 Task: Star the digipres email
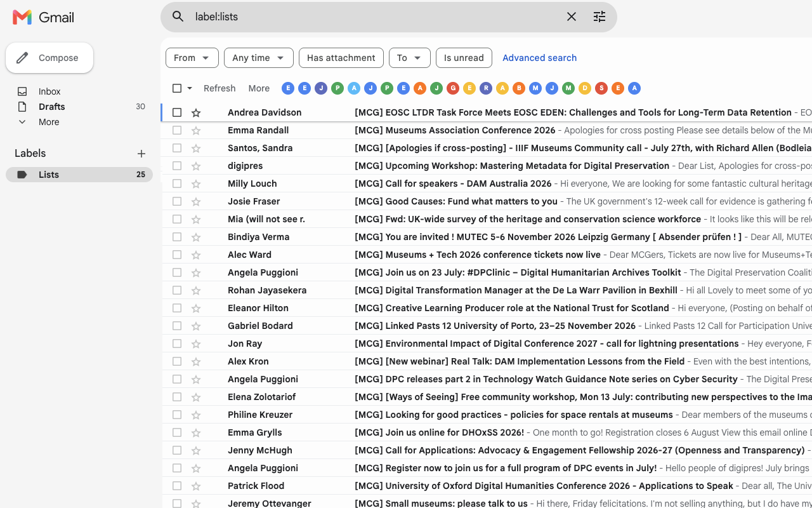(196, 166)
